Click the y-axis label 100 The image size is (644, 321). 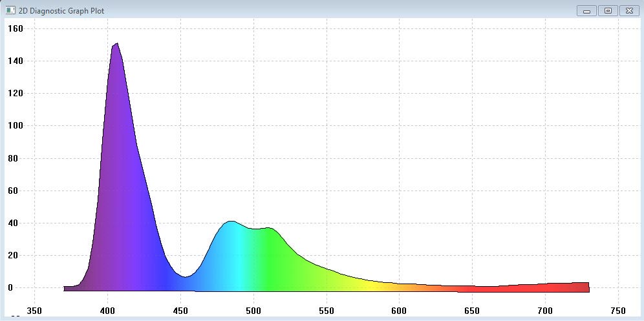[16, 125]
